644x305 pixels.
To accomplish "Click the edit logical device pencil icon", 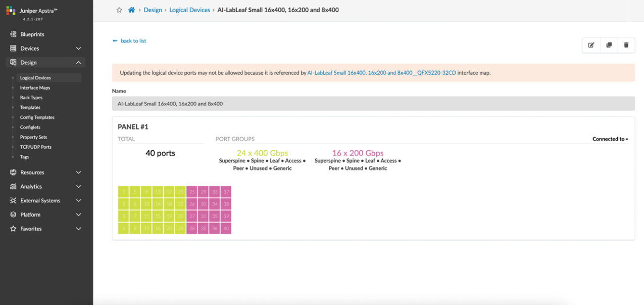I will coord(591,45).
